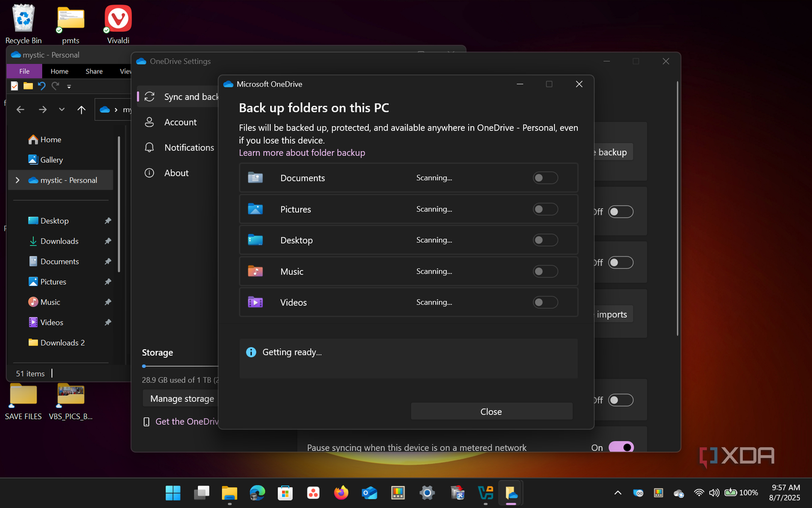Click the Music folder icon in backup dialog

coord(256,271)
